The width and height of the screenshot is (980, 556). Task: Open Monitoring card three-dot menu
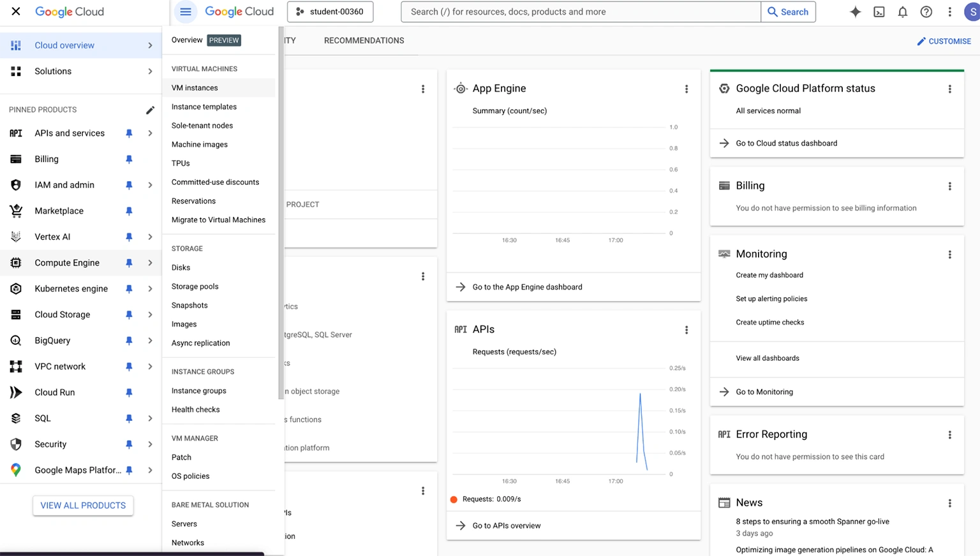click(x=950, y=254)
